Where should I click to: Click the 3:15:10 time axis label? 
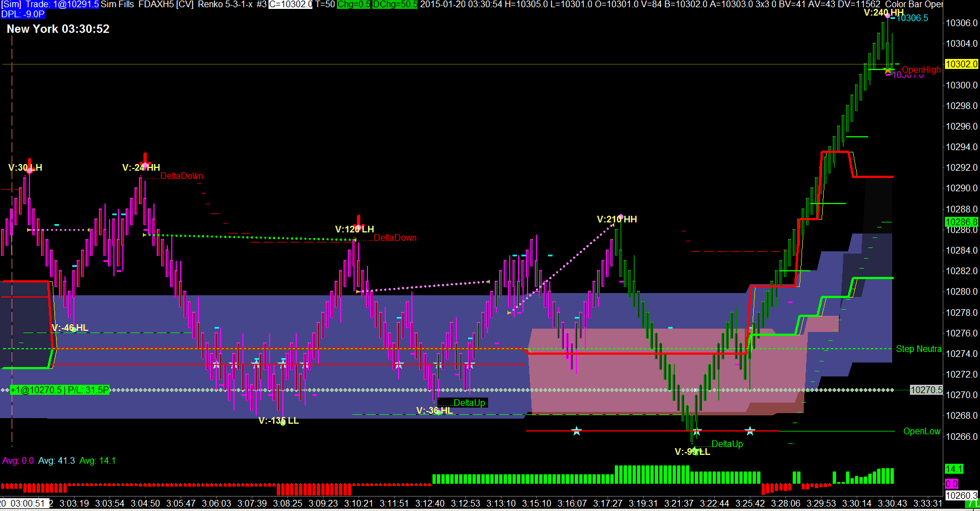pos(536,503)
